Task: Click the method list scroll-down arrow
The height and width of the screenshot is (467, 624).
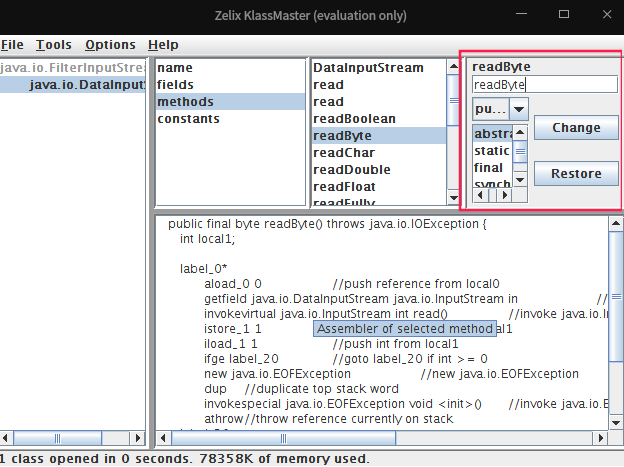Action: pos(453,197)
